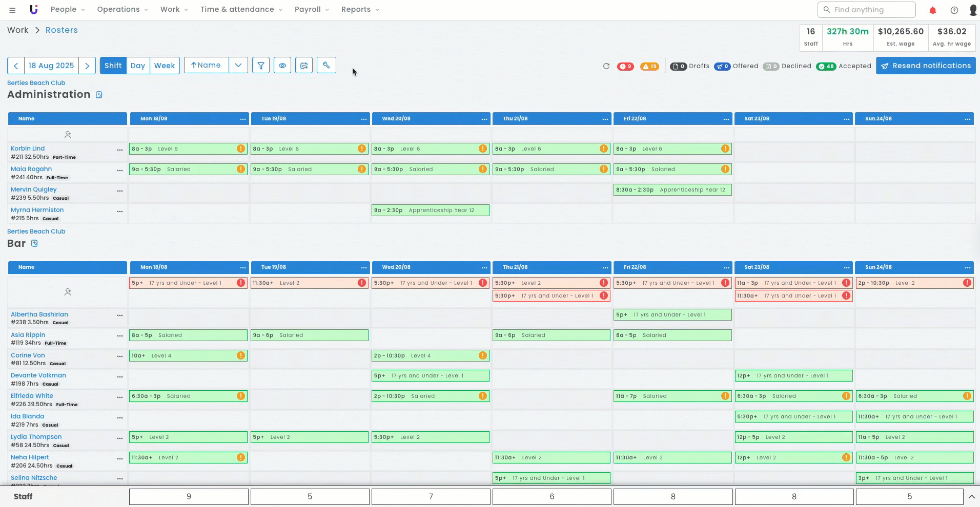Click the notification bell icon
The width and height of the screenshot is (980, 507).
[933, 10]
